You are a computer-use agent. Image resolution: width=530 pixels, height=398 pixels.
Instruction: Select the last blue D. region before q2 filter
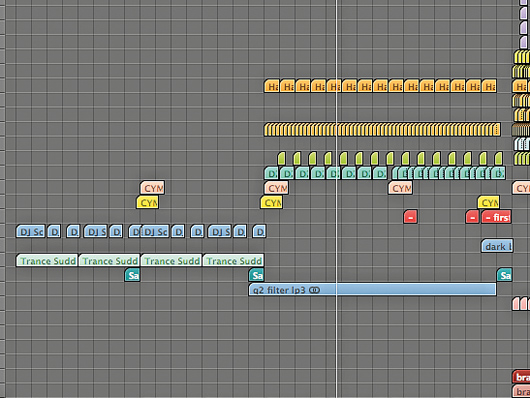[x=259, y=232]
